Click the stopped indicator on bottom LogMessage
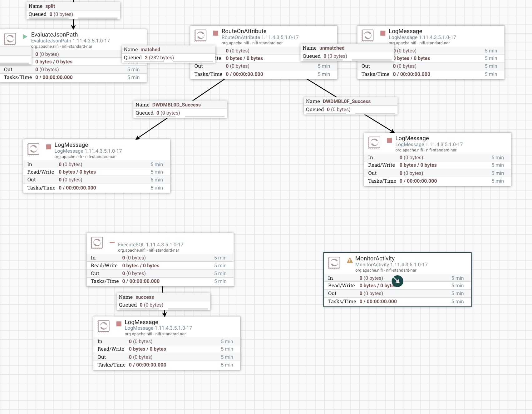 coord(119,324)
